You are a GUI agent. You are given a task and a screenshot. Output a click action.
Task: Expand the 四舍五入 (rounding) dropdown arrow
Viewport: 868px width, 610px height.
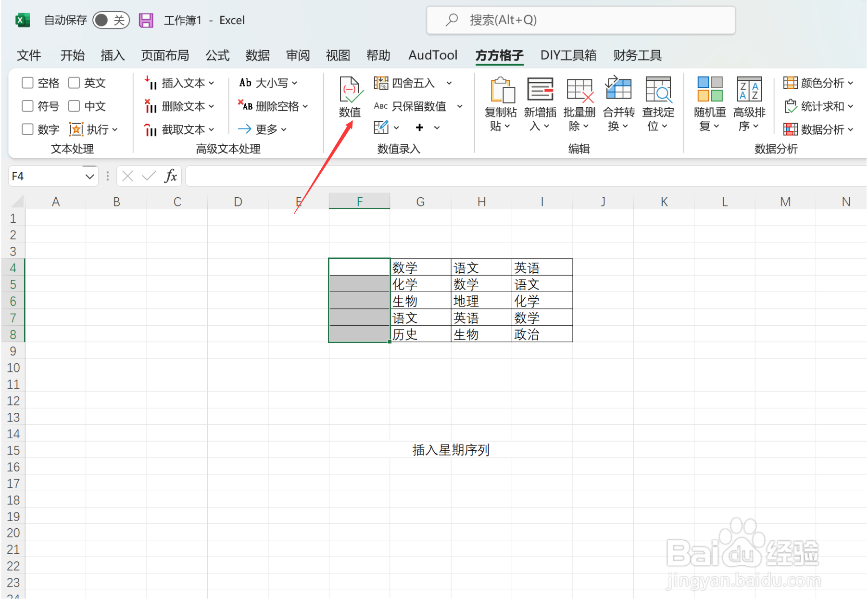click(x=449, y=83)
